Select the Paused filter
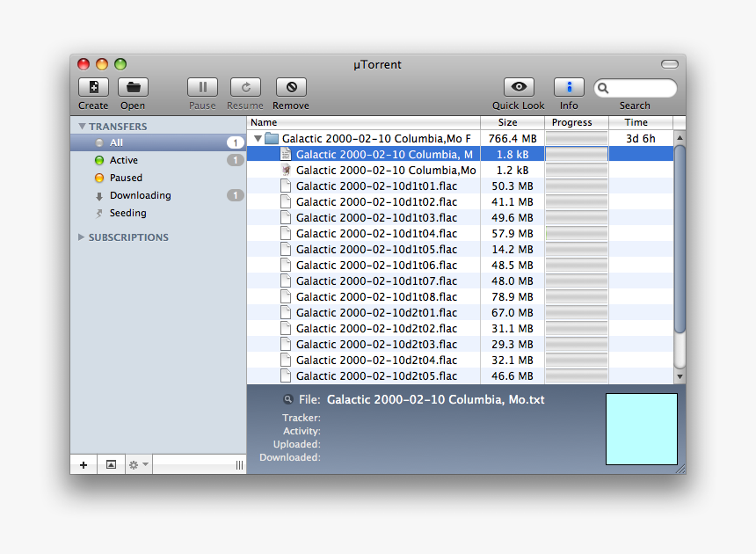 (158, 178)
